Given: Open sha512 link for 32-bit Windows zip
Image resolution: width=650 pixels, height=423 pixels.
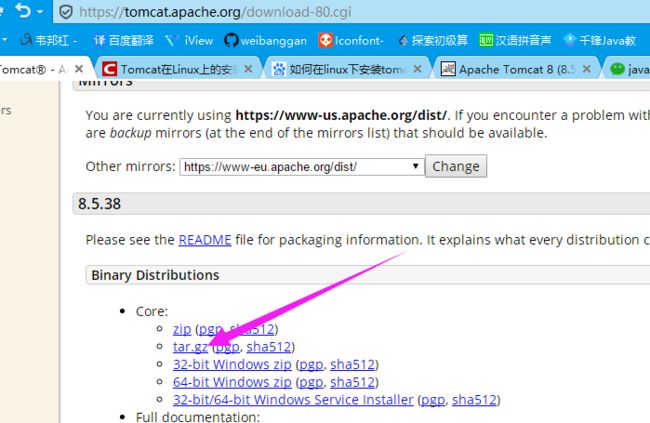Looking at the screenshot, I should (352, 365).
